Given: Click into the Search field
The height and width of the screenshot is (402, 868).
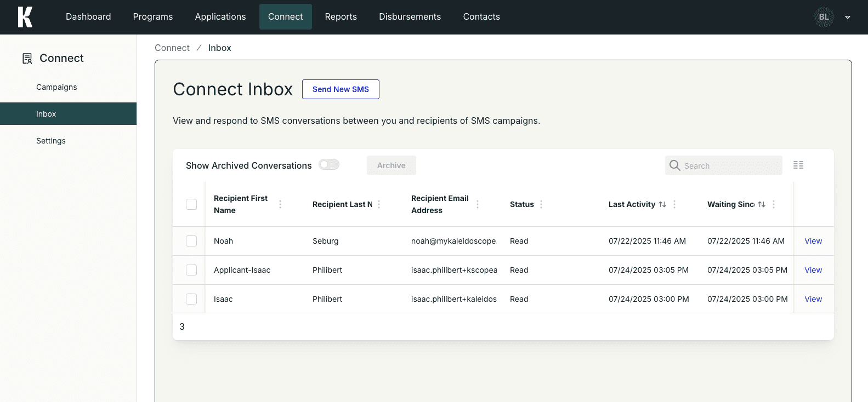Looking at the screenshot, I should 729,166.
